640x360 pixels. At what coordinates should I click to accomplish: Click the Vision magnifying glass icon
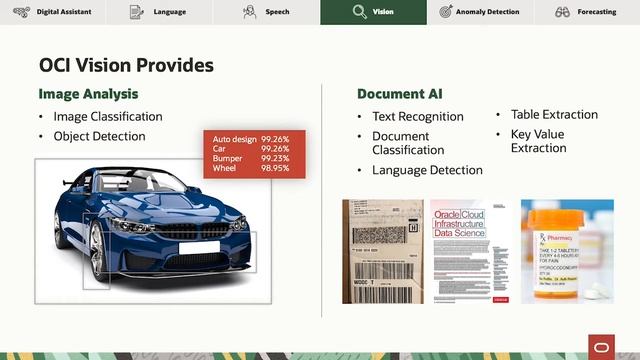click(360, 12)
